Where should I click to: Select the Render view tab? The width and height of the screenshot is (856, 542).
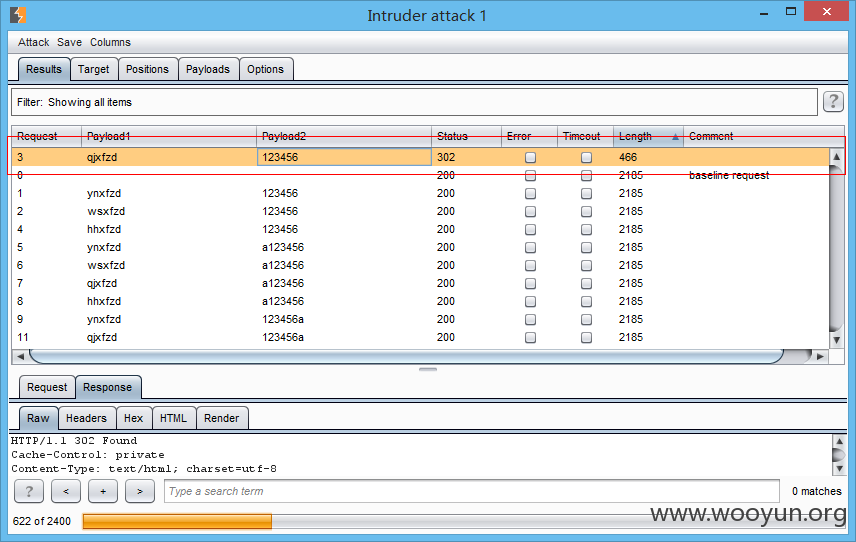click(222, 418)
